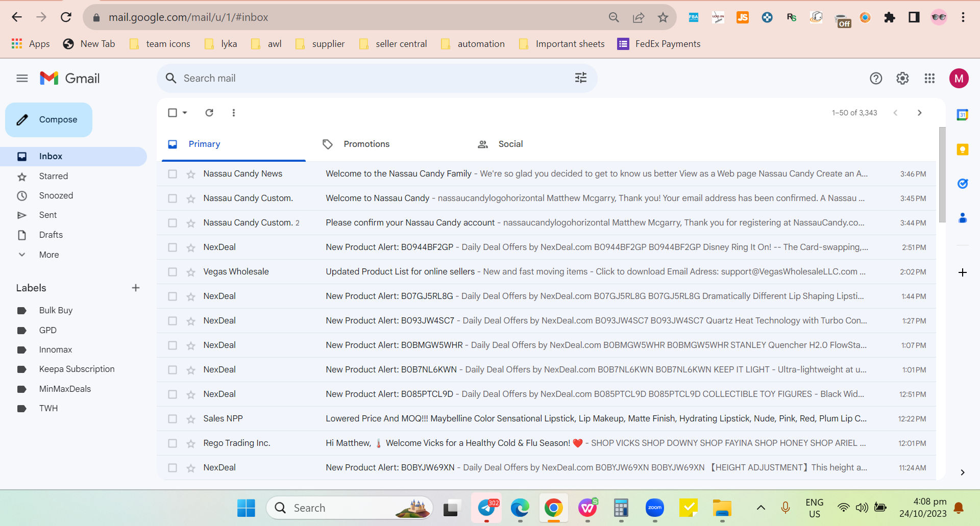980x526 pixels.
Task: Go to next page of emails arrow
Action: click(920, 113)
